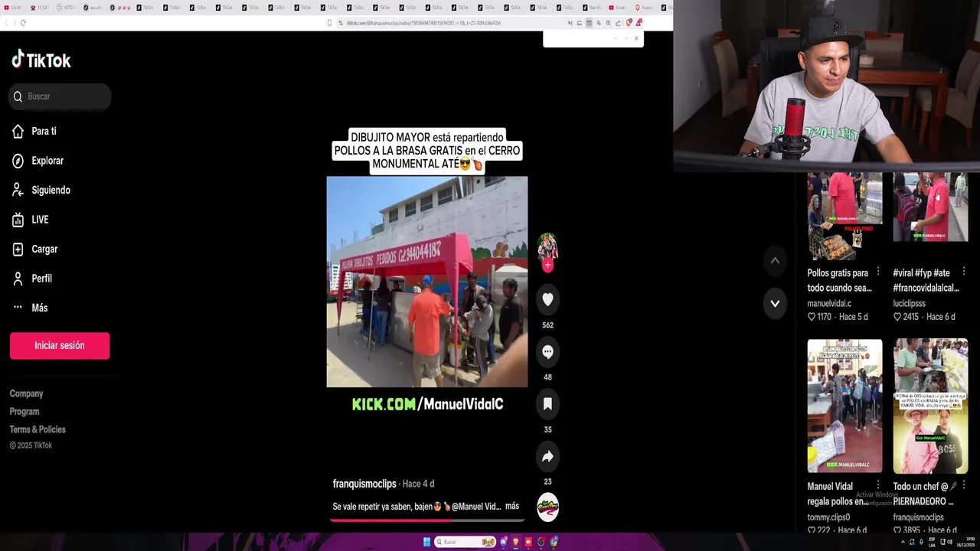Open the franquismoclips profile link
This screenshot has width=980, height=551.
[x=364, y=484]
